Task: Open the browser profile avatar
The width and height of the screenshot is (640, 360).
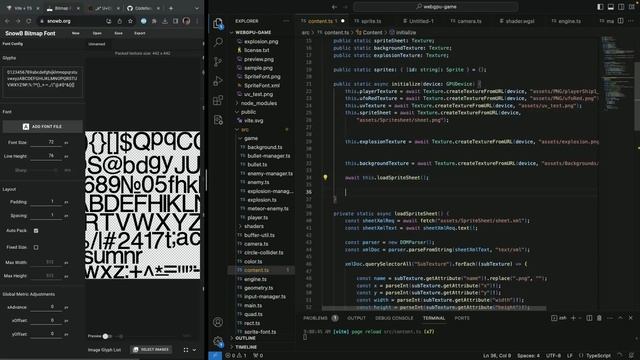Action: [x=186, y=21]
